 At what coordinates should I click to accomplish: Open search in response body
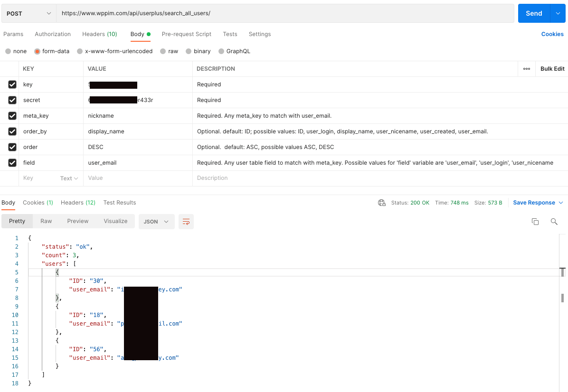click(554, 222)
